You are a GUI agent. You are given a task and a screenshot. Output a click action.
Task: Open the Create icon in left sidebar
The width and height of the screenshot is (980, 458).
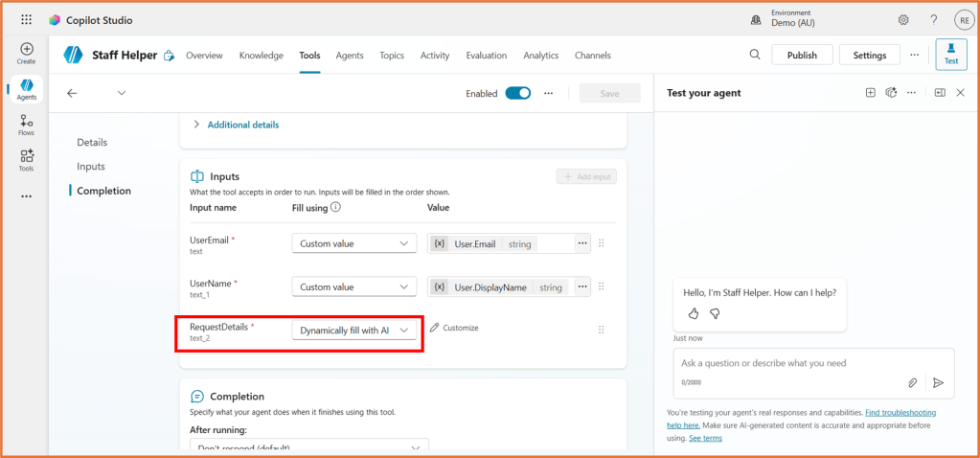(26, 53)
